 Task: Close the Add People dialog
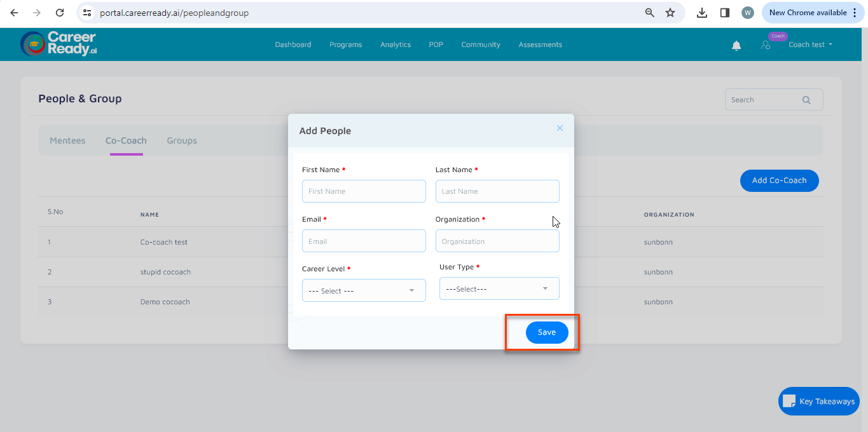(560, 128)
